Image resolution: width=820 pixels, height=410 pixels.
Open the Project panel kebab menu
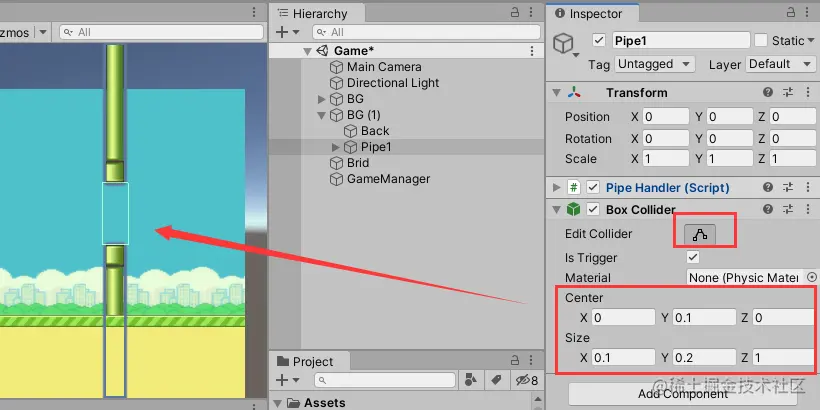pos(532,360)
